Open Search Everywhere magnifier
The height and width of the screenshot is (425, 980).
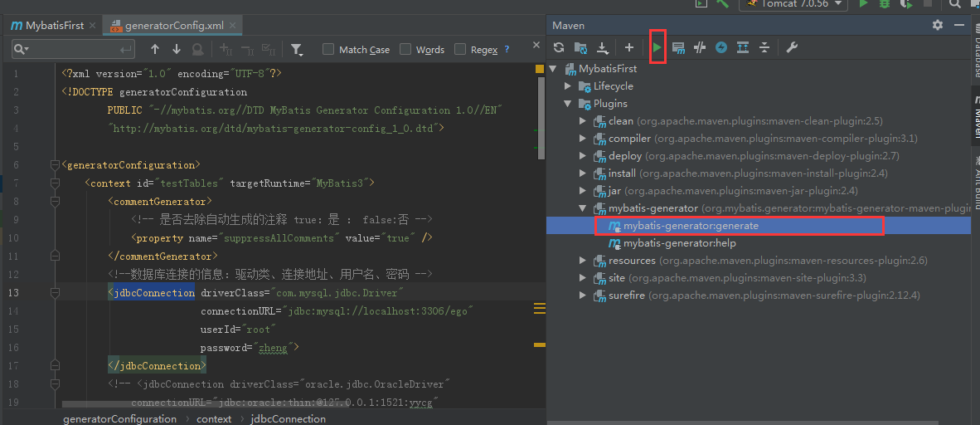point(954,3)
